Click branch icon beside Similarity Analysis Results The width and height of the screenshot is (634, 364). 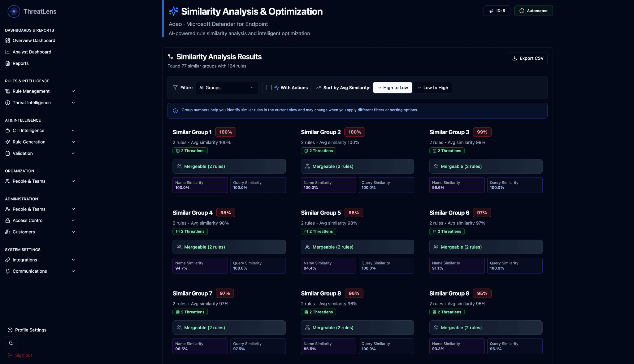171,57
